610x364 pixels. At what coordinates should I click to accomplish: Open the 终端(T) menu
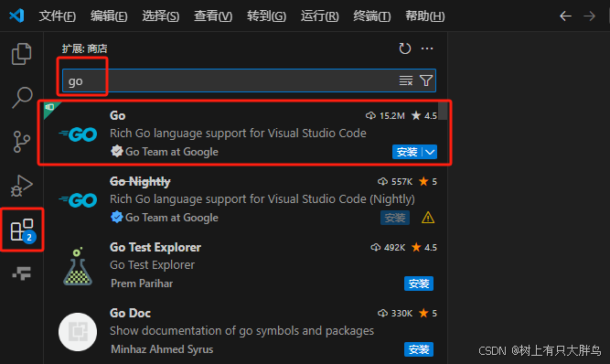(x=371, y=16)
